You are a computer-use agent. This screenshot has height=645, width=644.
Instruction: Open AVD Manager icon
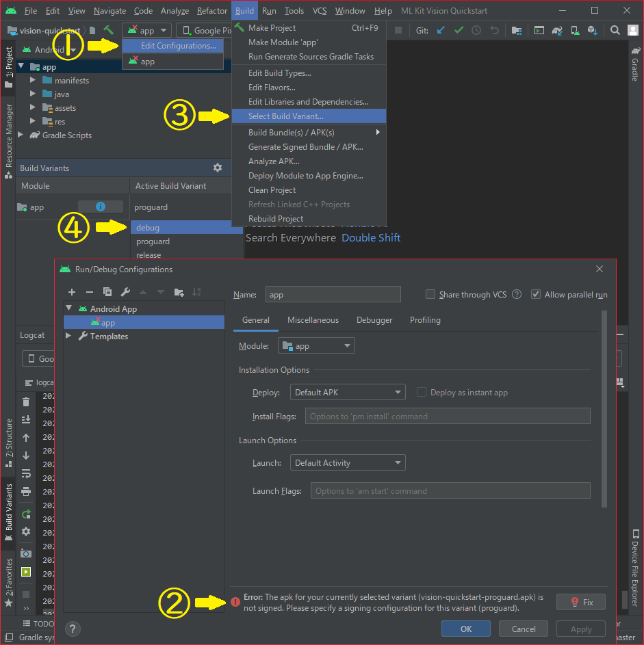click(575, 31)
